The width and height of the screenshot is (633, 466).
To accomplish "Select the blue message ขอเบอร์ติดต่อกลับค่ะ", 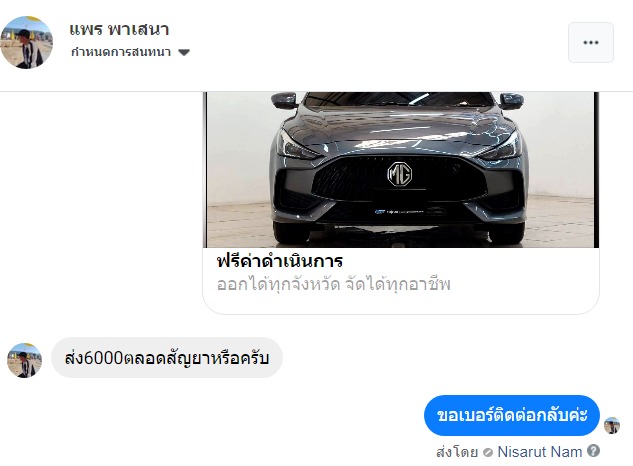I will click(512, 415).
